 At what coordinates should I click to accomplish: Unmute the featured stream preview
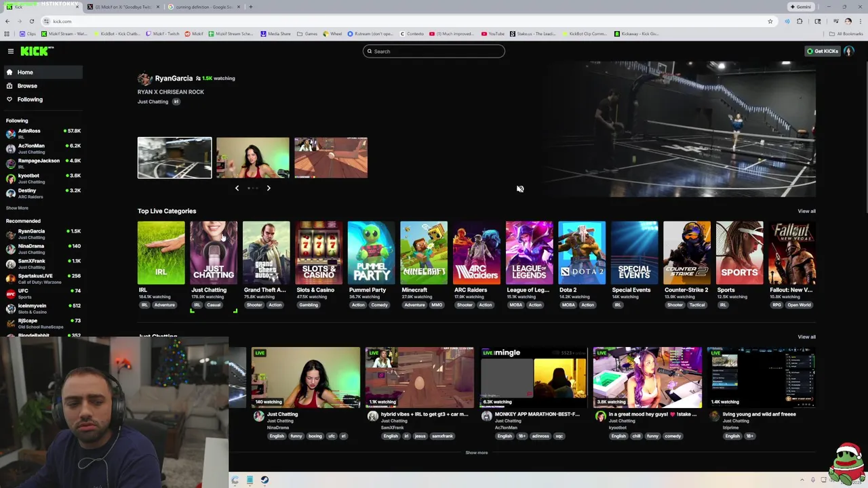[520, 189]
